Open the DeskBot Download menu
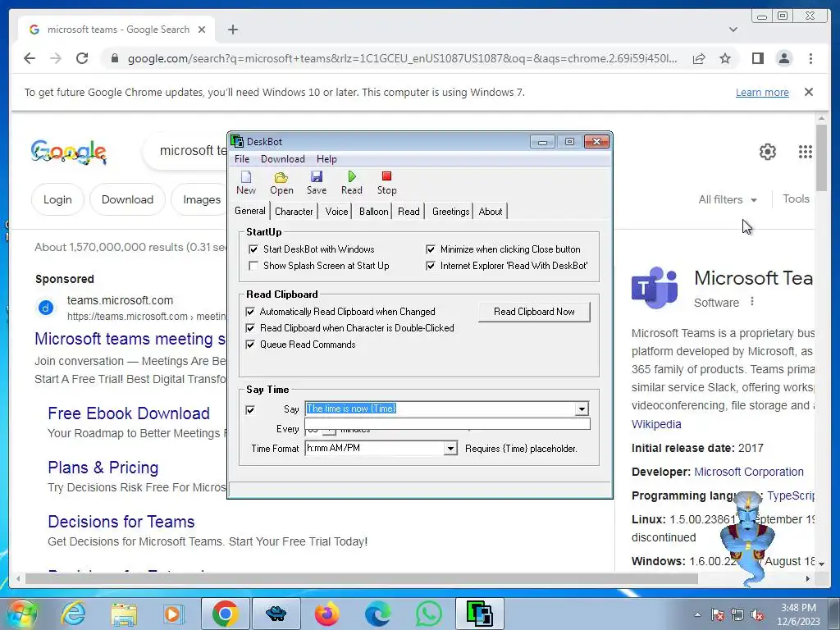Image resolution: width=840 pixels, height=630 pixels. tap(283, 159)
